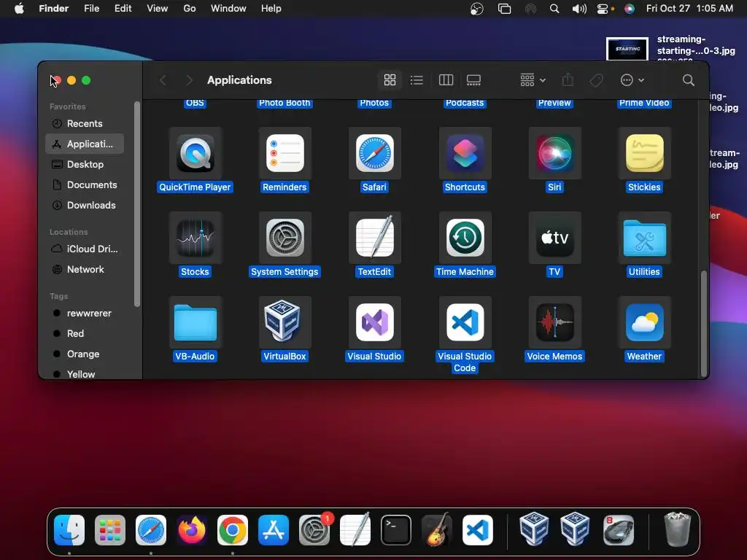Click the Share toolbar button
Image resolution: width=747 pixels, height=560 pixels.
click(568, 80)
